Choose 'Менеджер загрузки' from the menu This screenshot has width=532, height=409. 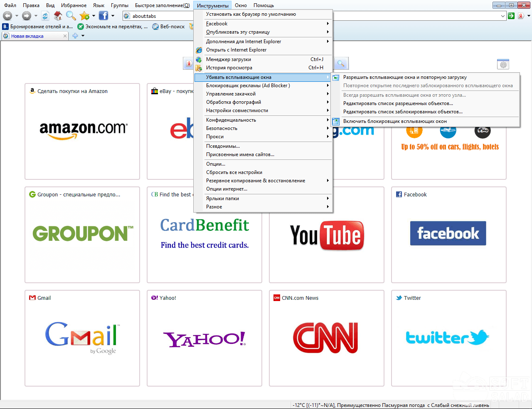coord(228,59)
